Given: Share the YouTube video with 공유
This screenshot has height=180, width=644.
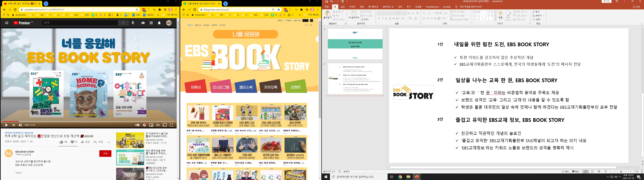Looking at the screenshot, I should click(85, 142).
